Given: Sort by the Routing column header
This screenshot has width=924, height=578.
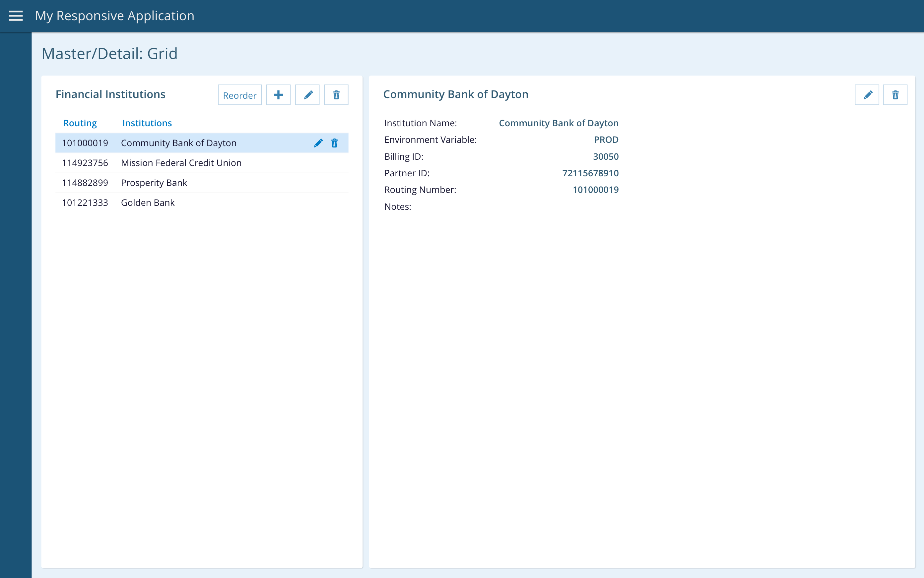Looking at the screenshot, I should [80, 123].
